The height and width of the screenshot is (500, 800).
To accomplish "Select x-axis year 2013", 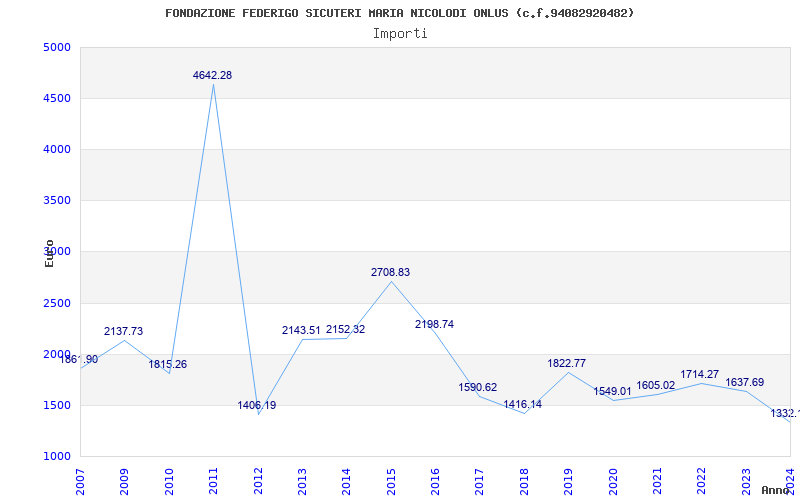I will (x=302, y=481).
